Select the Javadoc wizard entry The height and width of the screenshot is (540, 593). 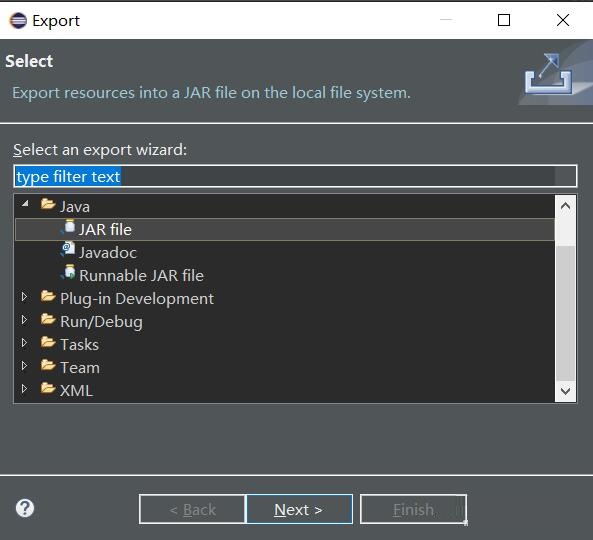108,252
